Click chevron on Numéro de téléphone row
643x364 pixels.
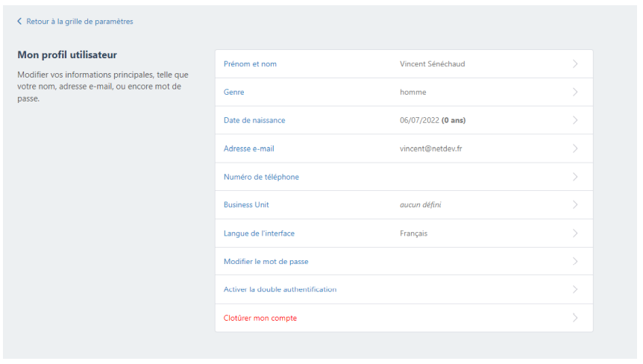575,177
